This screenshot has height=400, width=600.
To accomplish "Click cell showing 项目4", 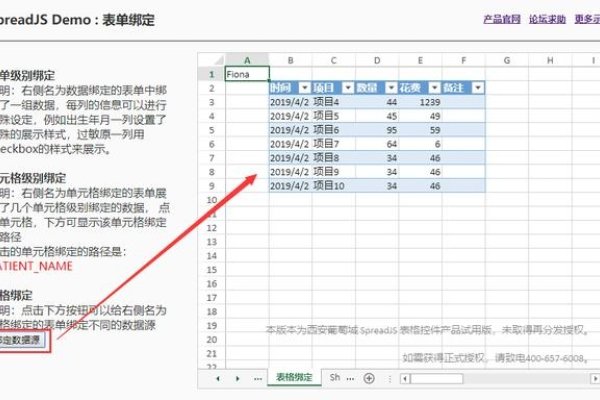I will click(334, 102).
